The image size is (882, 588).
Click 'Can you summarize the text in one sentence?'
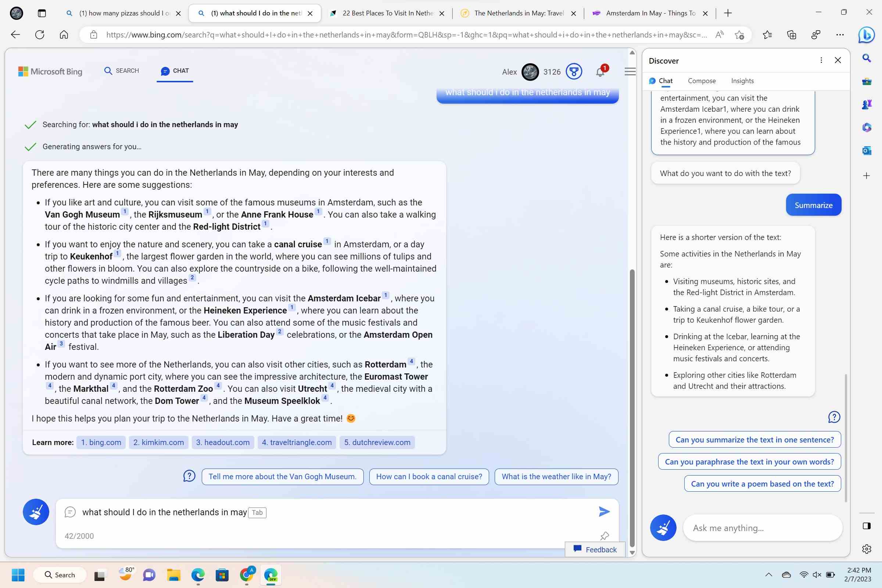pos(755,439)
